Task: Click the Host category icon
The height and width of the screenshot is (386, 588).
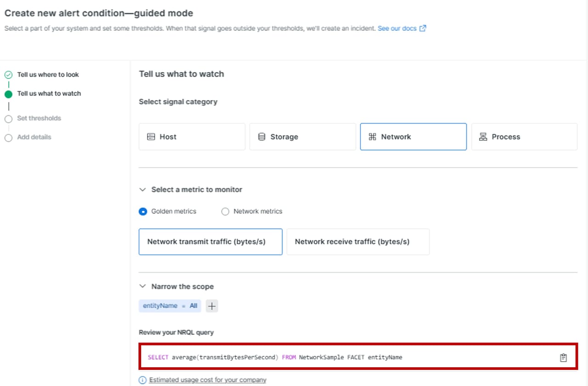Action: point(151,137)
